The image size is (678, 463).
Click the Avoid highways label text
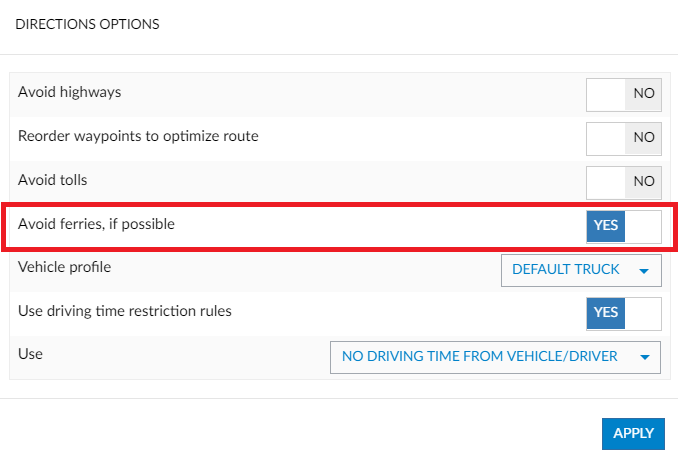click(x=69, y=92)
